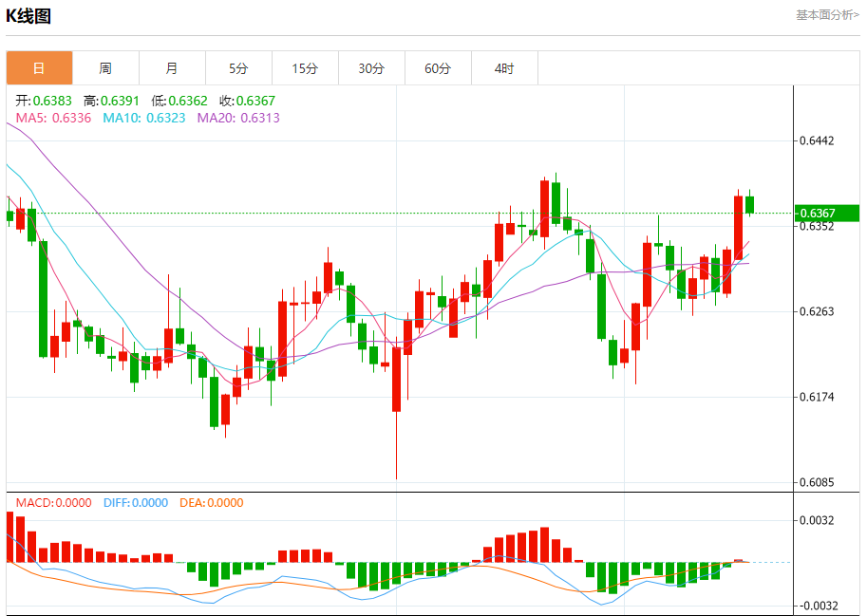Click the MA5: 0.6336 label
The width and height of the screenshot is (867, 616).
pyautogui.click(x=53, y=118)
